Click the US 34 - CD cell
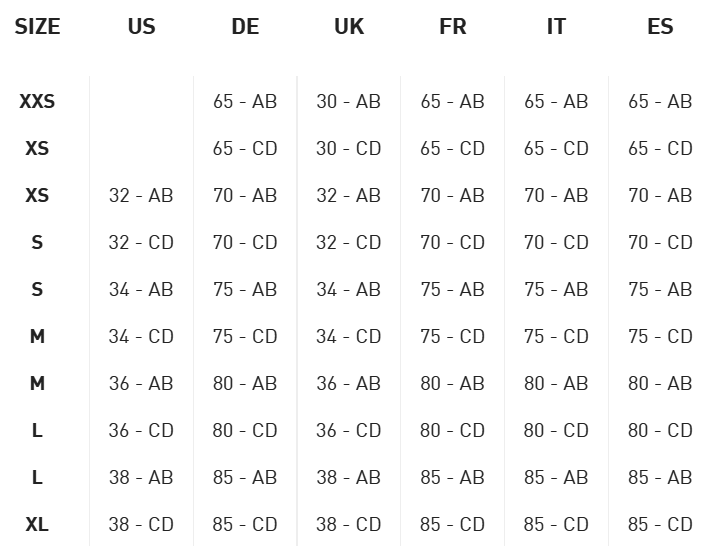This screenshot has width=727, height=553. (141, 336)
